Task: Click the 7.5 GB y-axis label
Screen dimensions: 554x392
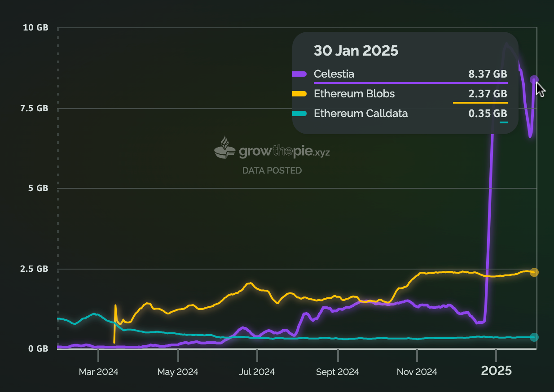Action: tap(35, 108)
